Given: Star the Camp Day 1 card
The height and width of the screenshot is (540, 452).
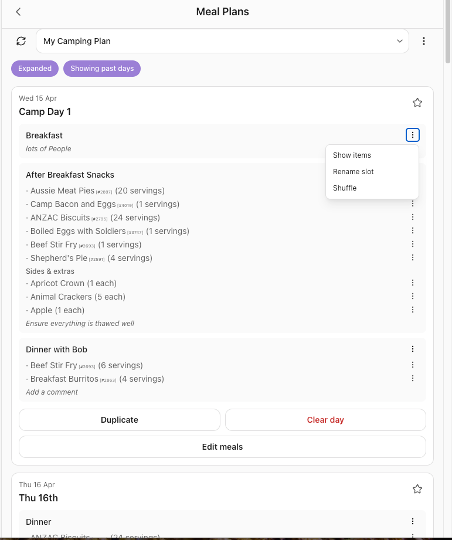Looking at the screenshot, I should (x=417, y=103).
